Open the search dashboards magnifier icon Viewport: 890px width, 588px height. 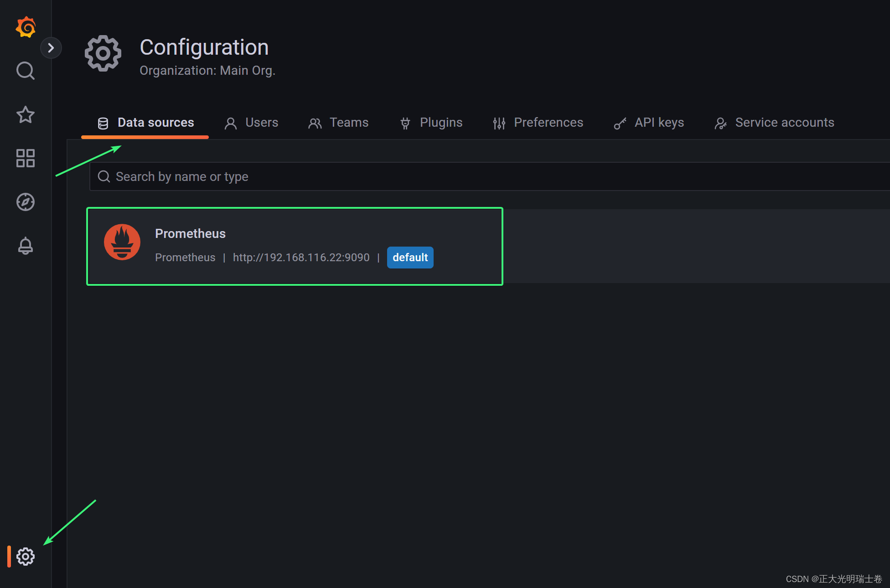click(x=26, y=71)
